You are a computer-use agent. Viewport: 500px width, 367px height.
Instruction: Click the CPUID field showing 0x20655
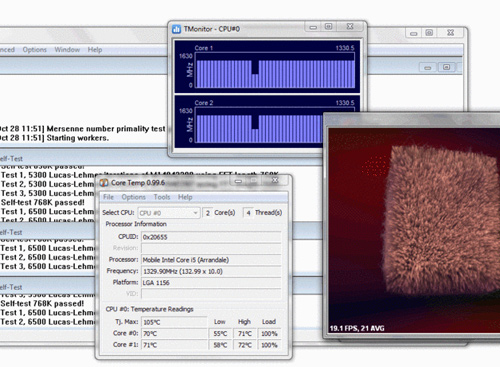211,237
